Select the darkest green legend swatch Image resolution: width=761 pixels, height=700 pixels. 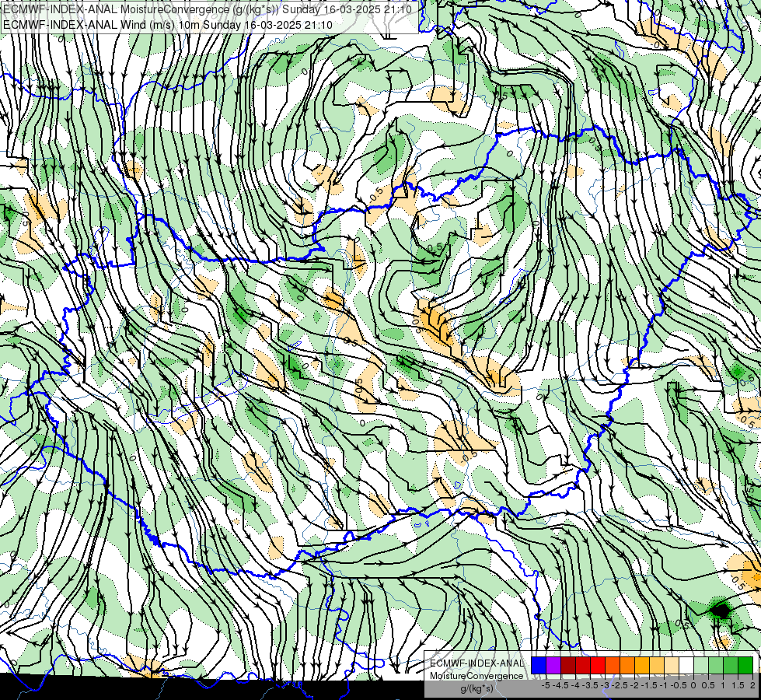(x=745, y=666)
